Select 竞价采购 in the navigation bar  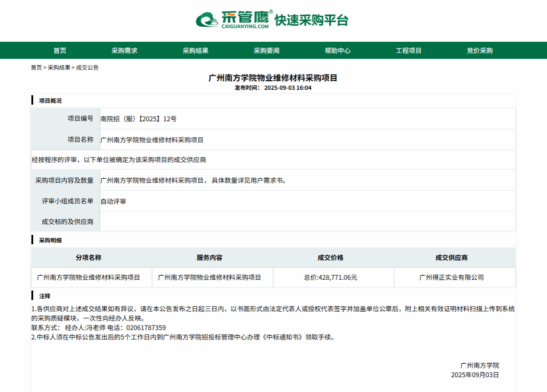click(x=480, y=51)
